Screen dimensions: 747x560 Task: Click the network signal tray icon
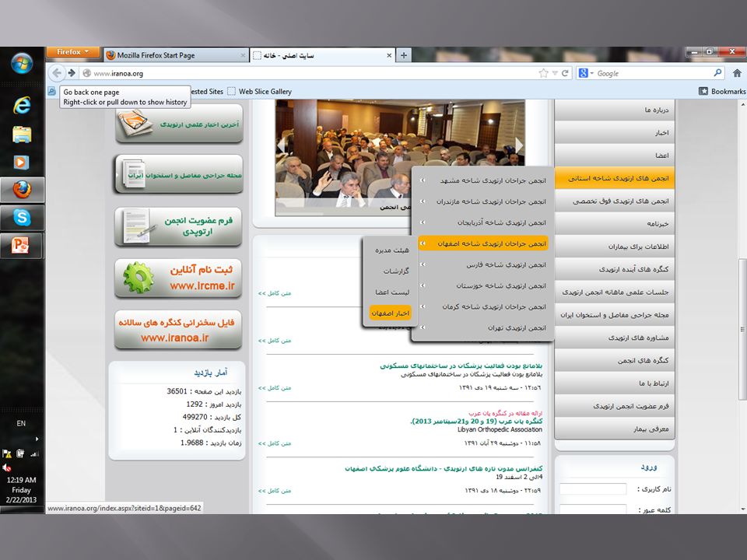pyautogui.click(x=34, y=453)
